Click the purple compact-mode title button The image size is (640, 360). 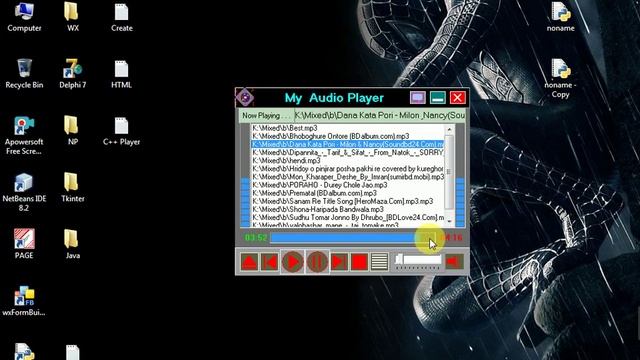tap(418, 98)
